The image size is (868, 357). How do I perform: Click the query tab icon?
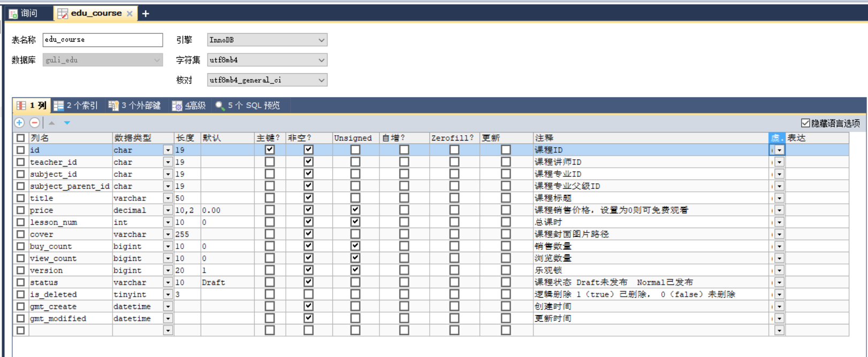coord(13,14)
